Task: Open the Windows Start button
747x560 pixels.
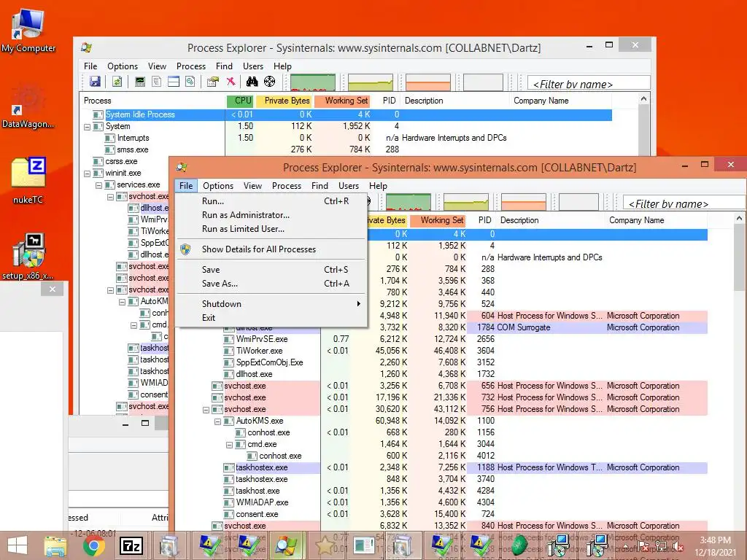Action: point(18,545)
